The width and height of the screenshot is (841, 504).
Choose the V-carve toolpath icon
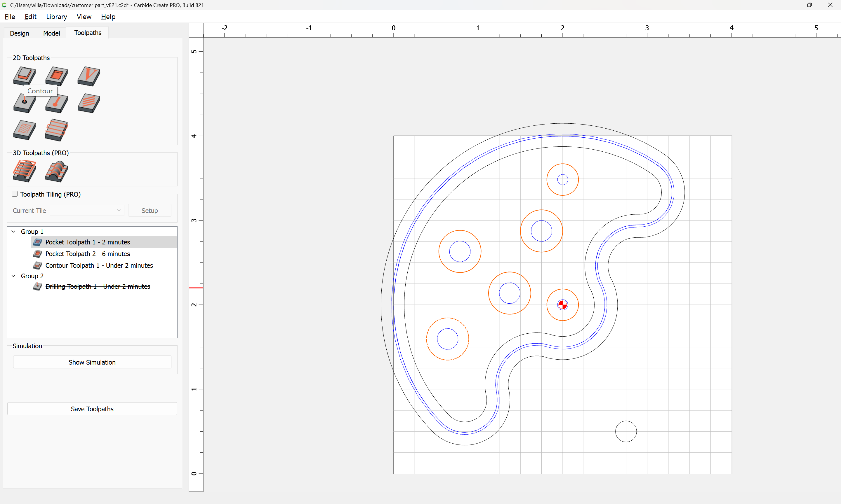89,76
